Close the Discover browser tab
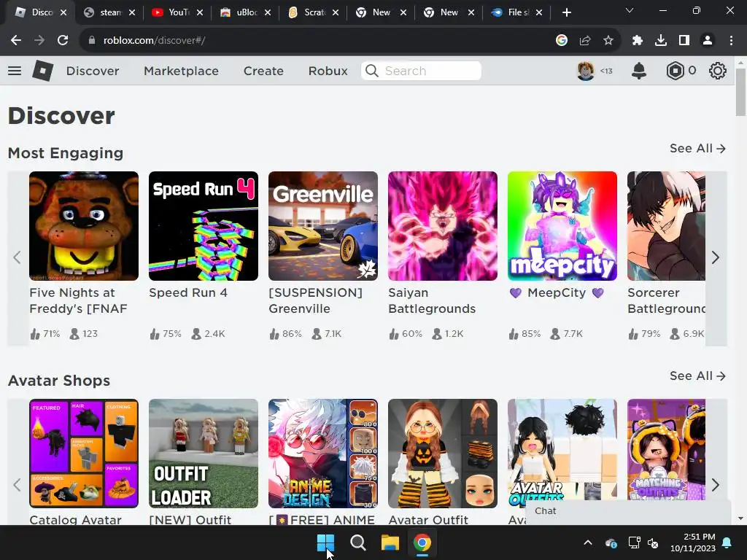This screenshot has width=747, height=560. coord(63,13)
